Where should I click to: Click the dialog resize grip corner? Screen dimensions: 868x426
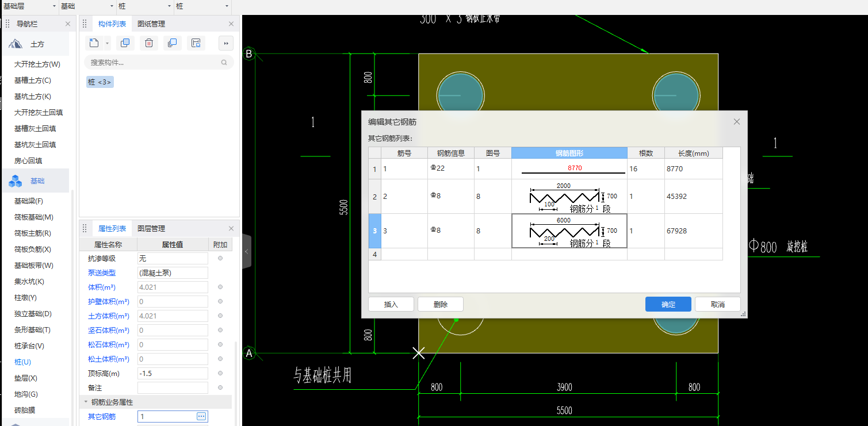pyautogui.click(x=743, y=314)
